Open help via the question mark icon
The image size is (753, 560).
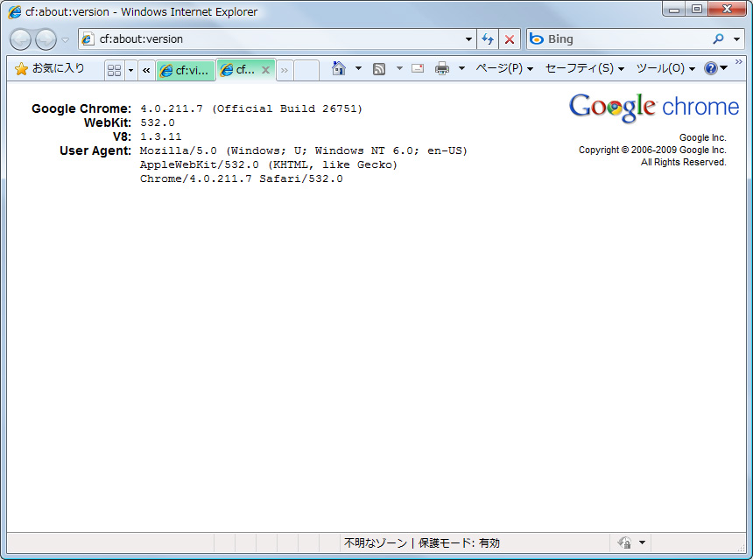(x=711, y=67)
